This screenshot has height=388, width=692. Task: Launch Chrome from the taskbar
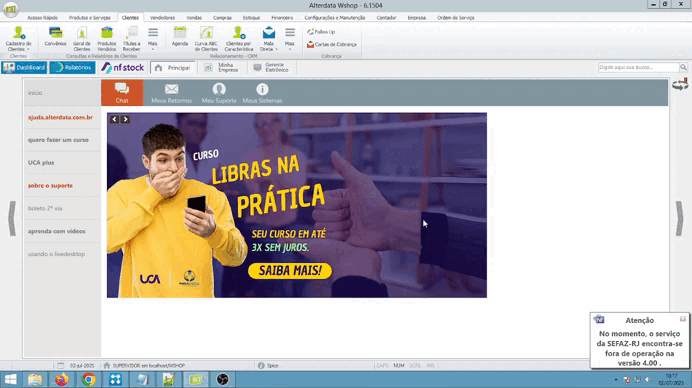(89, 379)
